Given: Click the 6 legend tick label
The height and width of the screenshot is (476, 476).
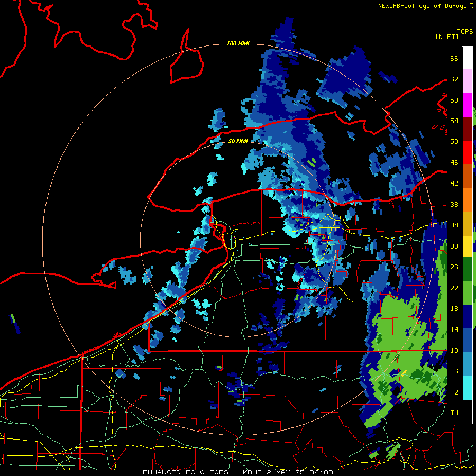Looking at the screenshot, I should [x=456, y=371].
